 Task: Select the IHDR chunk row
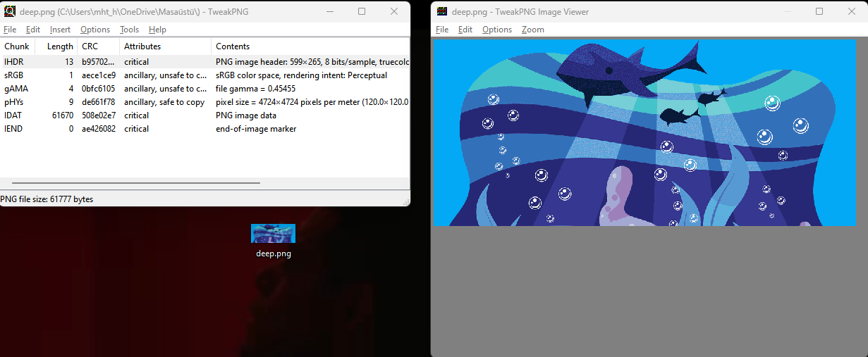pos(204,62)
